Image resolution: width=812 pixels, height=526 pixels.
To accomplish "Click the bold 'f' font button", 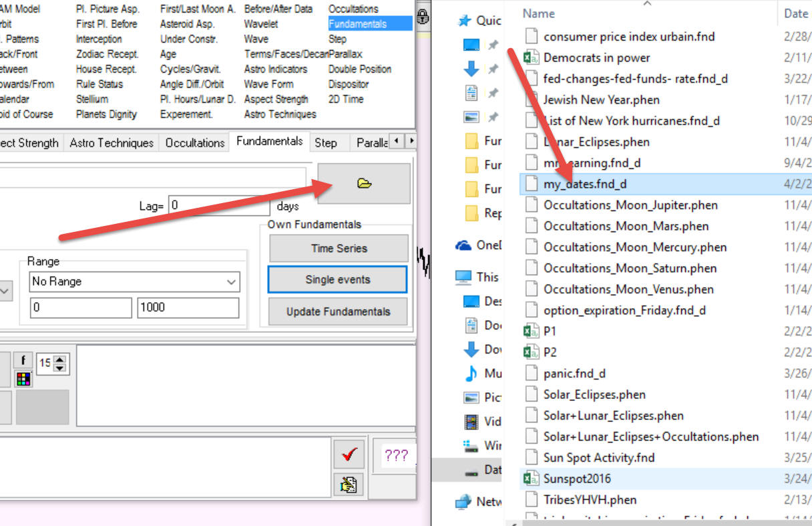I will tap(23, 360).
